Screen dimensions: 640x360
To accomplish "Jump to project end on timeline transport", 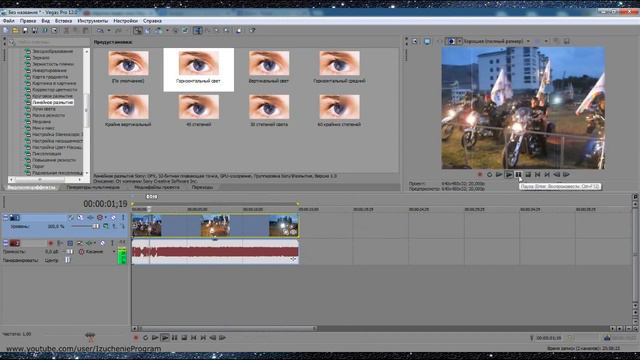I will coord(203,338).
